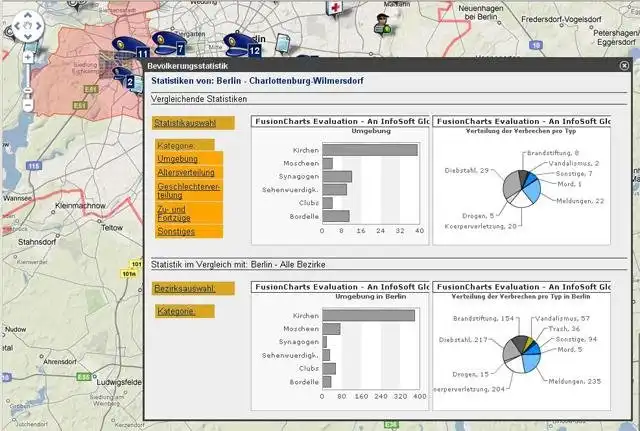Click the Moscheen bar in Umgebung in Berlin chart
The width and height of the screenshot is (640, 431).
[331, 329]
